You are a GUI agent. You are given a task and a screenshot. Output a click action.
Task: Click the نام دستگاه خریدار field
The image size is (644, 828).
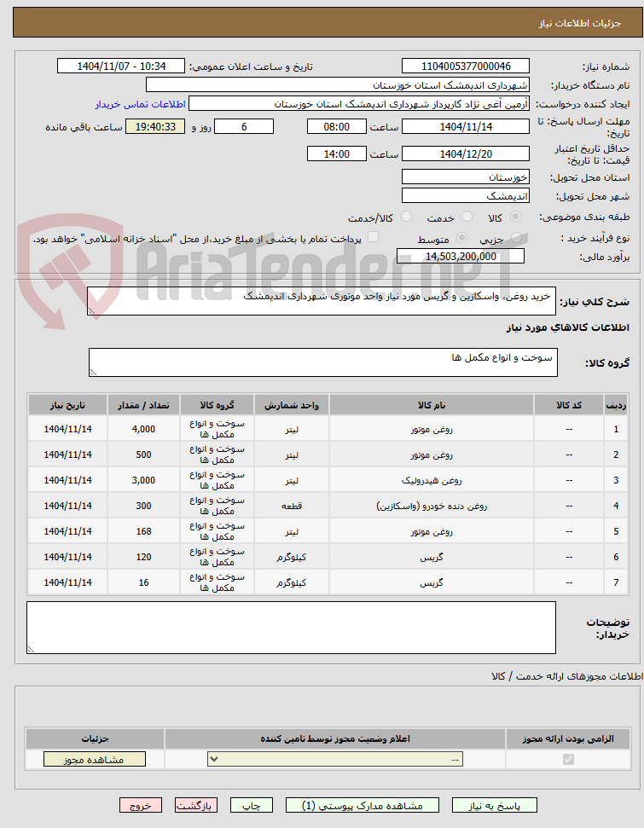[x=338, y=85]
